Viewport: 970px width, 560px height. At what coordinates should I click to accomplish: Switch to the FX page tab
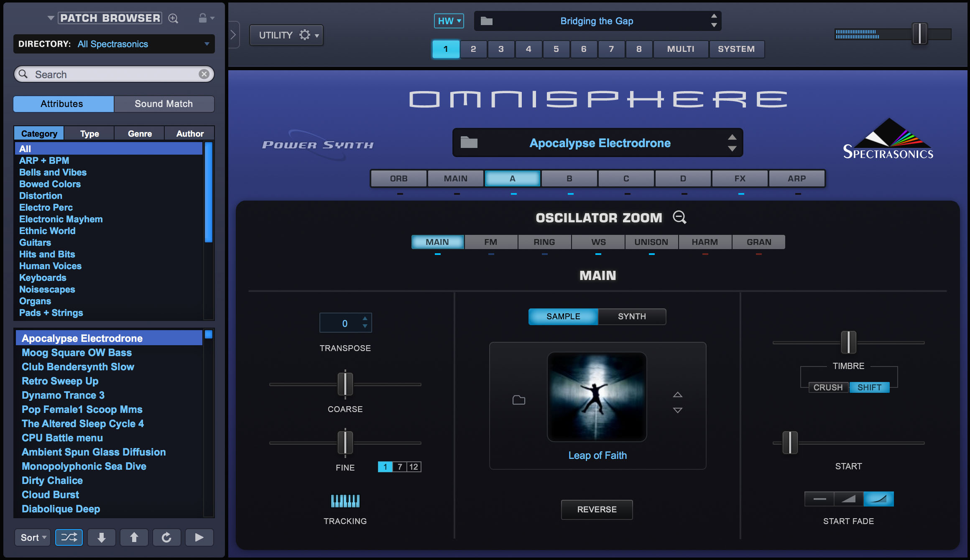coord(740,178)
